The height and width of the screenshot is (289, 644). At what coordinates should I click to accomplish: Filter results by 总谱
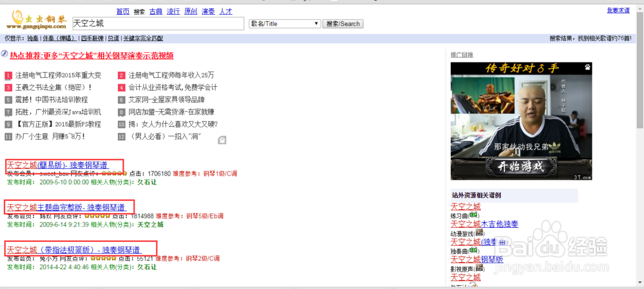(x=113, y=39)
